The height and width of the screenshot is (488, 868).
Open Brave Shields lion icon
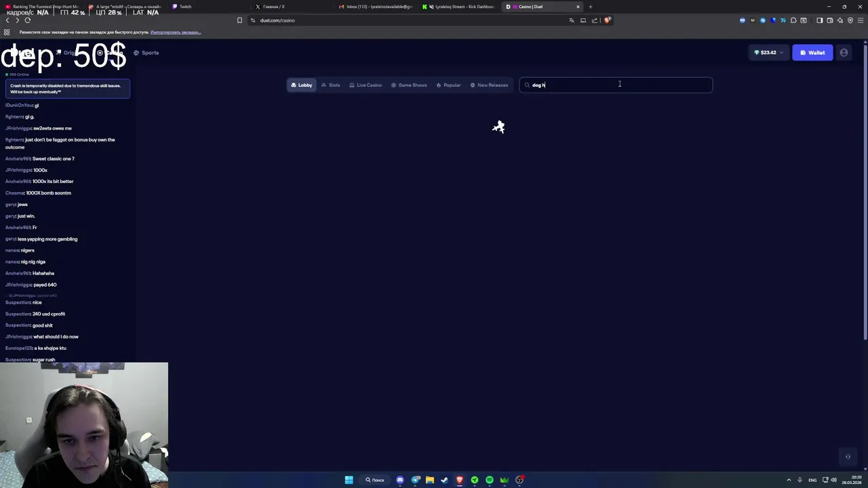[x=607, y=20]
